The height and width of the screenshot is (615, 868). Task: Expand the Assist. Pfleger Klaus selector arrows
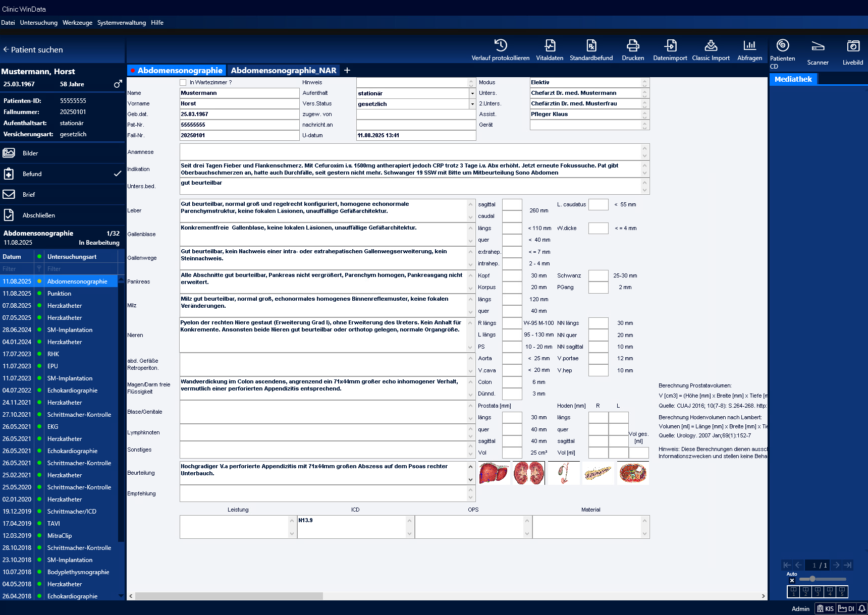644,114
